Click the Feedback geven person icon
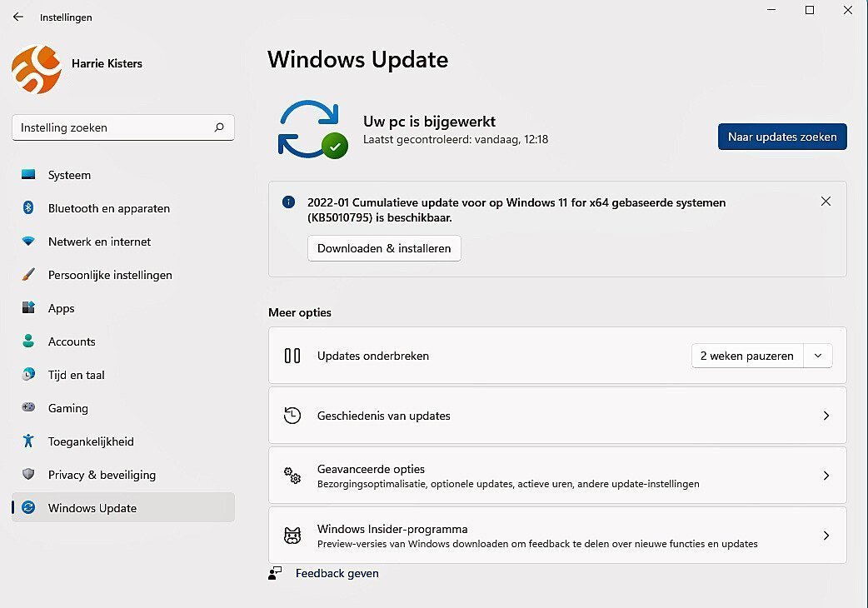 coord(275,573)
